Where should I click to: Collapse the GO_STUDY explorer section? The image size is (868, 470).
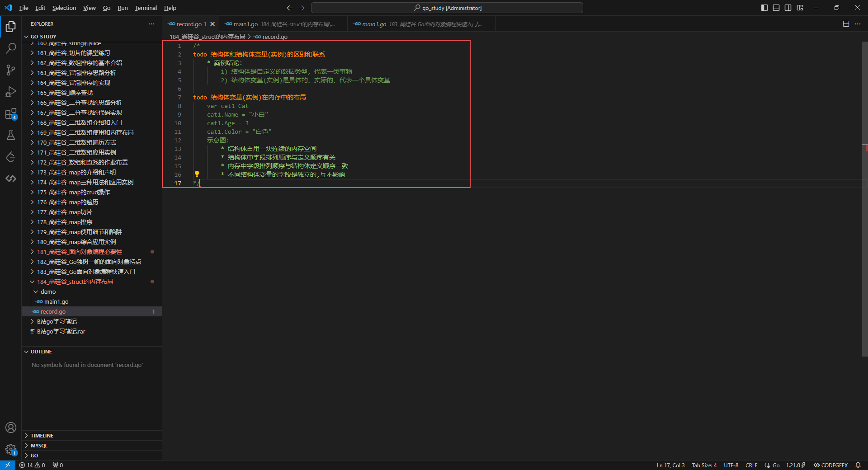pos(92,37)
